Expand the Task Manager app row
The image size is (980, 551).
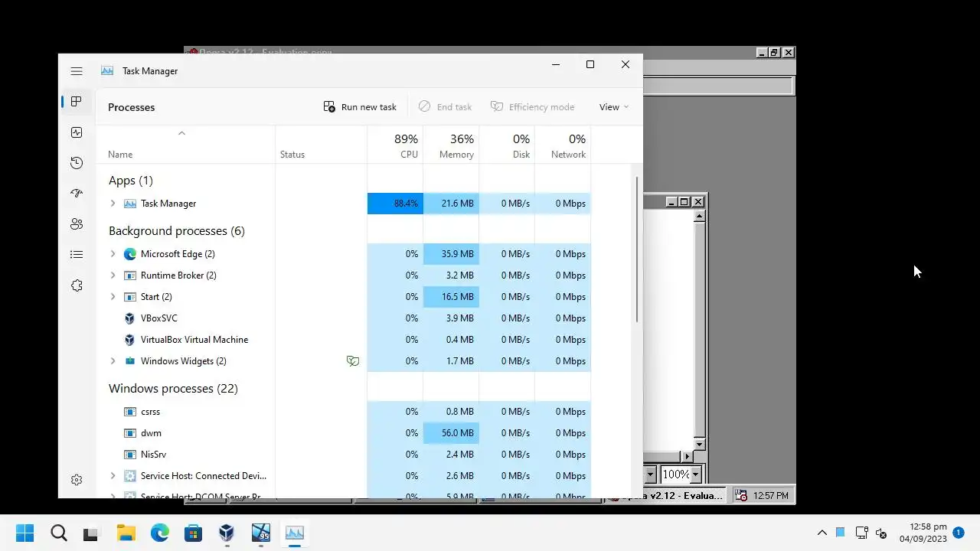pos(113,204)
